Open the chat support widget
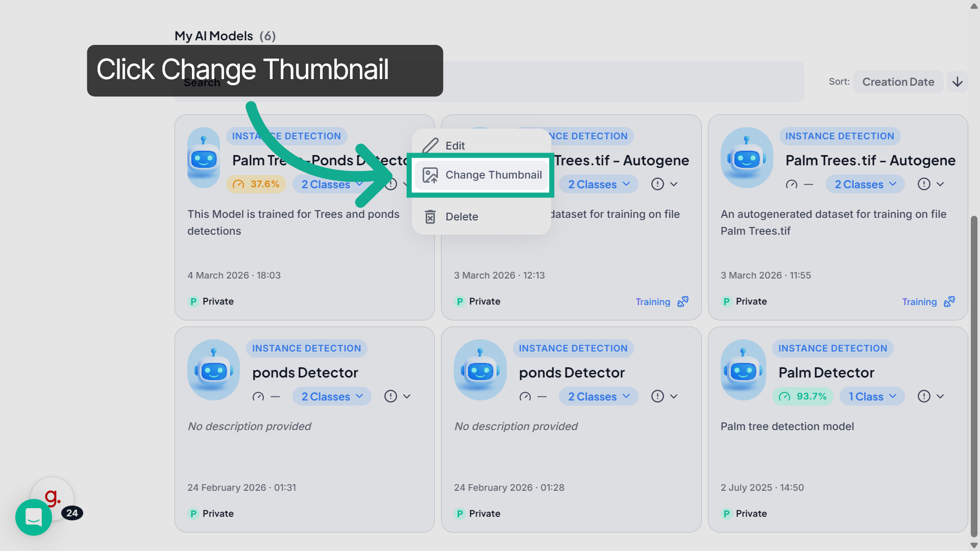This screenshot has height=551, width=980. point(34,517)
